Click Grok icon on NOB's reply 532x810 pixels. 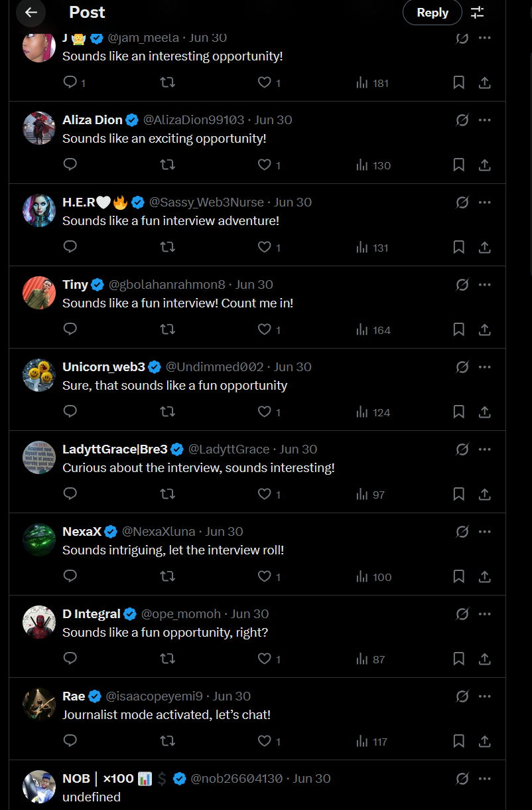pyautogui.click(x=462, y=778)
